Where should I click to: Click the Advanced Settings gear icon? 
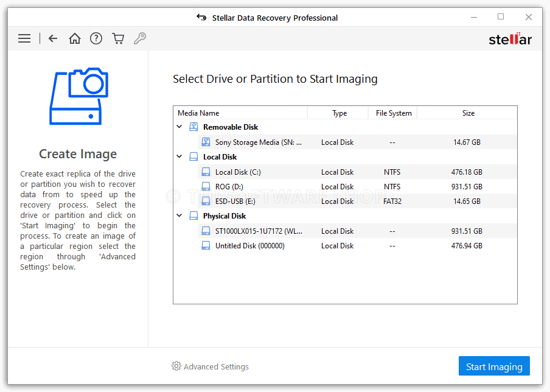(x=176, y=366)
